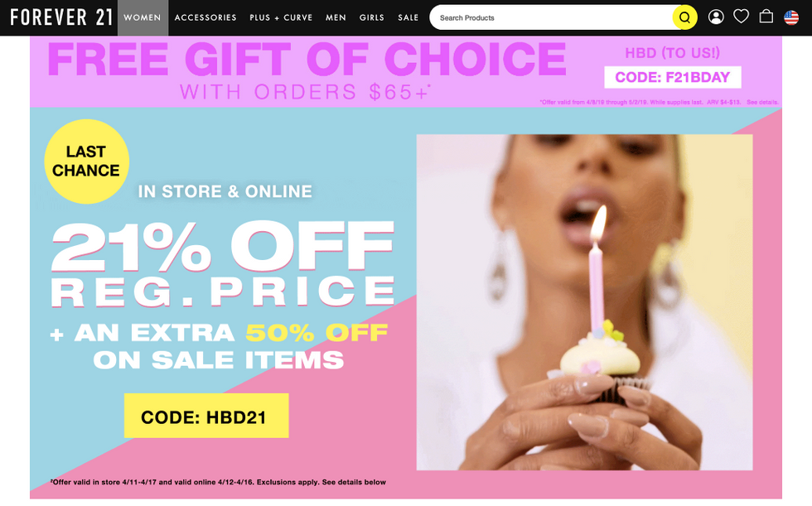812x506 pixels.
Task: Open the user account icon
Action: (x=716, y=17)
